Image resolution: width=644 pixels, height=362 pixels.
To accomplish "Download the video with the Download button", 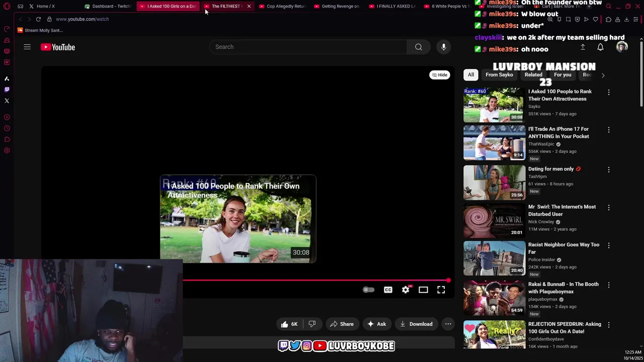I will click(x=416, y=324).
